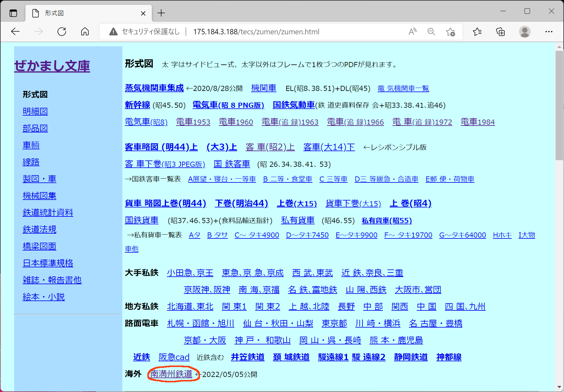This screenshot has width=564, height=392.
Task: Open the 私有貨車(昭55) link
Action: (x=387, y=220)
